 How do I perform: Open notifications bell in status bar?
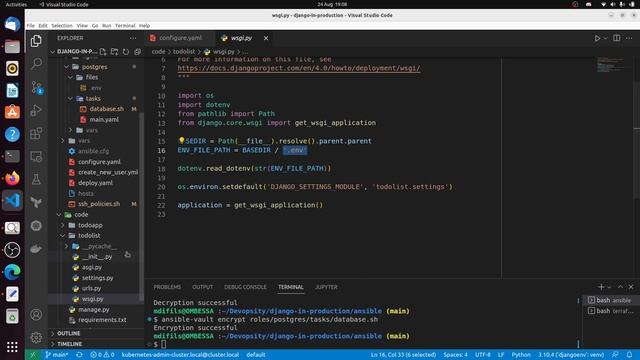[x=629, y=354]
